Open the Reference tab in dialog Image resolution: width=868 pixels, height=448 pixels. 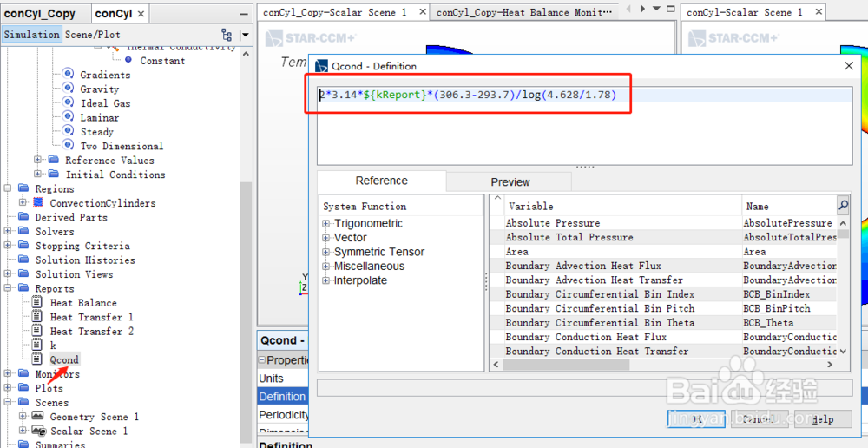coord(381,181)
